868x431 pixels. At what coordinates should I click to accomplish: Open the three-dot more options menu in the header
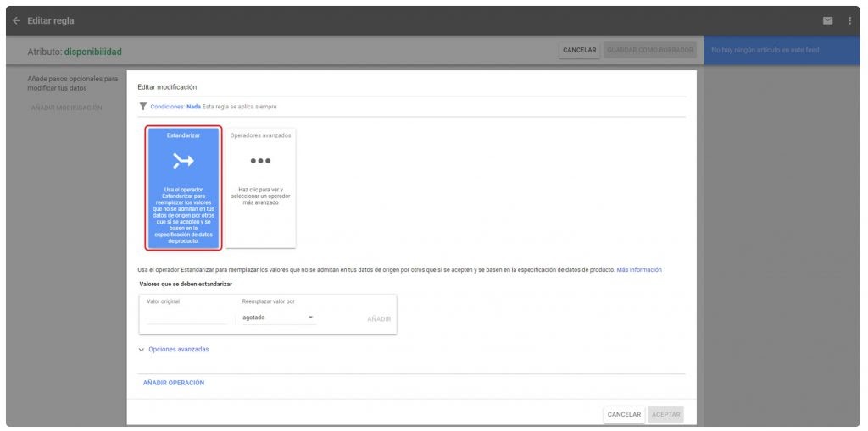click(849, 21)
